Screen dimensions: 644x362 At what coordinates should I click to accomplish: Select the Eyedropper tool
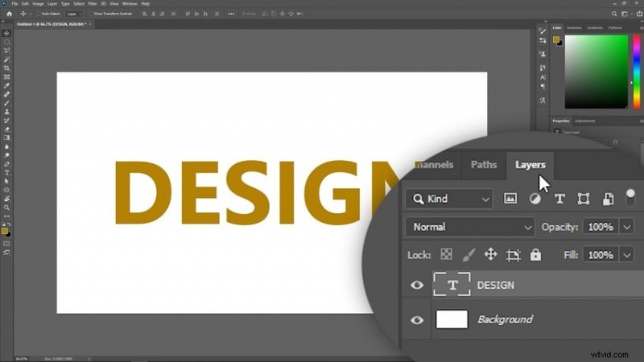pyautogui.click(x=6, y=85)
